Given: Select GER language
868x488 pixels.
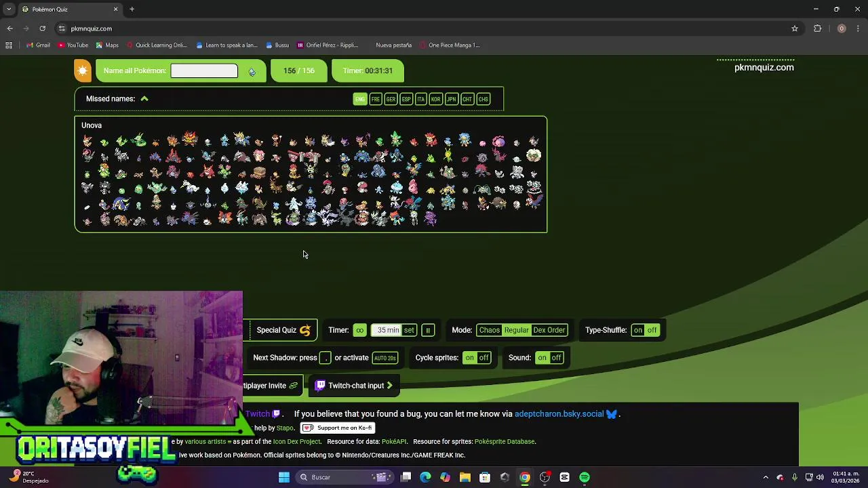Looking at the screenshot, I should click(x=391, y=99).
